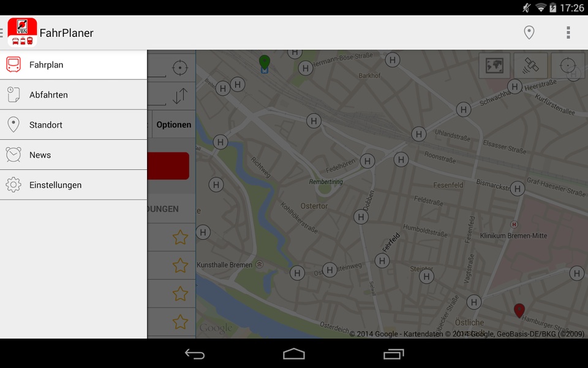This screenshot has width=588, height=368.
Task: Tap the alarm clock icon beside News
Action: click(x=13, y=155)
